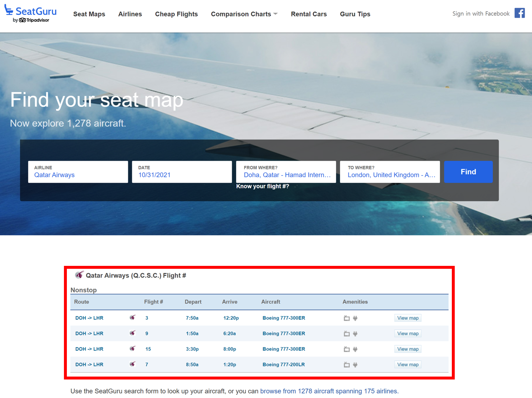
Task: Click View map for flight 15
Action: [408, 349]
